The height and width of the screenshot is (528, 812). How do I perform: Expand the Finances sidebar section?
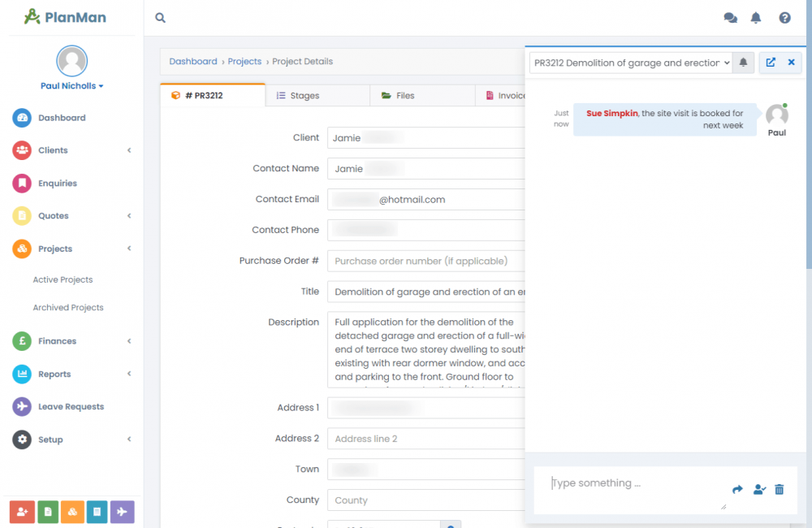click(x=71, y=341)
